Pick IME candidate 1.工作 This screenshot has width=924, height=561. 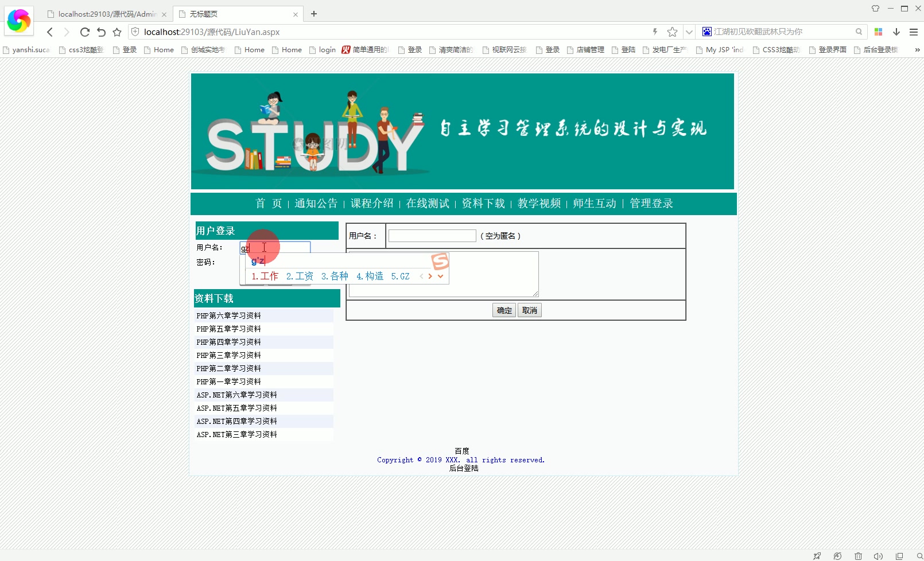click(265, 276)
